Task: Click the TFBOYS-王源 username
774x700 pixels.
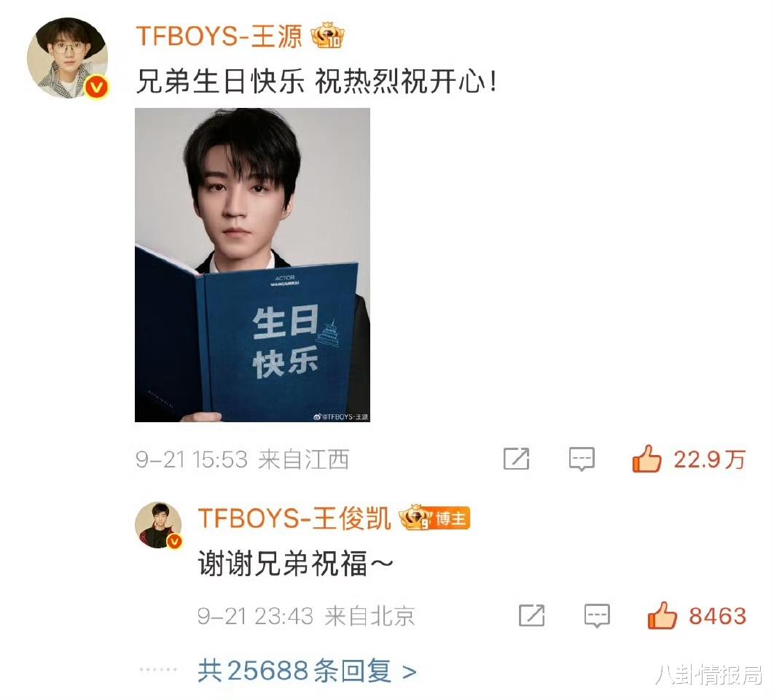Action: click(x=219, y=36)
